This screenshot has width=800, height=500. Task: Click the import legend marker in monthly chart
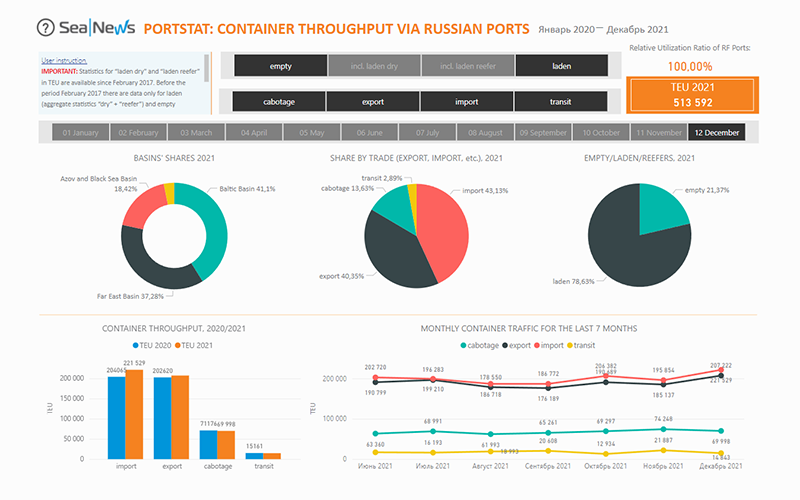pos(537,345)
